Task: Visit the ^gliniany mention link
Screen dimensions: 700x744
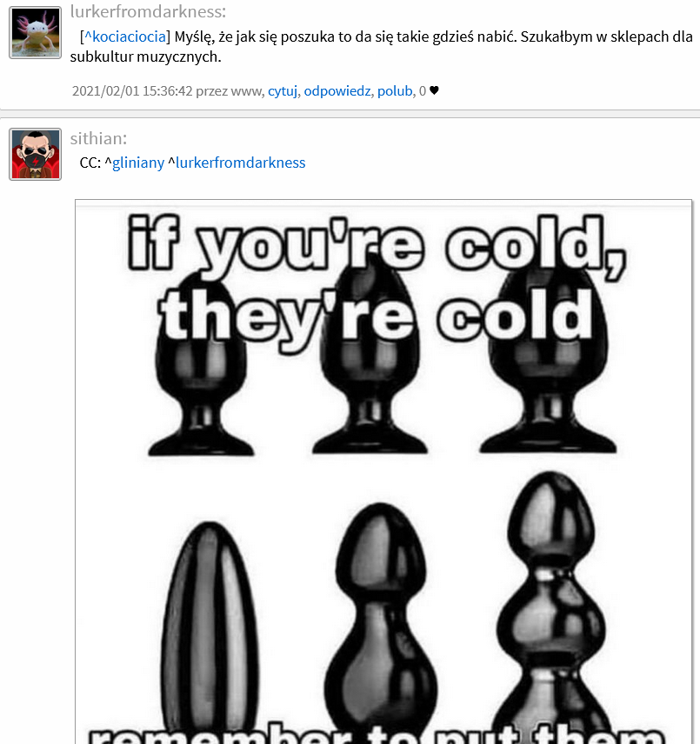Action: pyautogui.click(x=134, y=163)
